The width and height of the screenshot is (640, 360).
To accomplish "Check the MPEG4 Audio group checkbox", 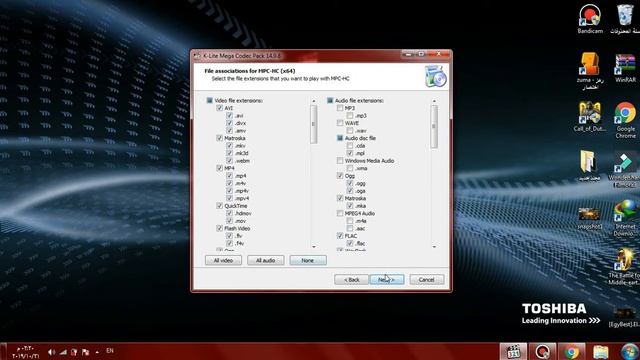I will (340, 213).
